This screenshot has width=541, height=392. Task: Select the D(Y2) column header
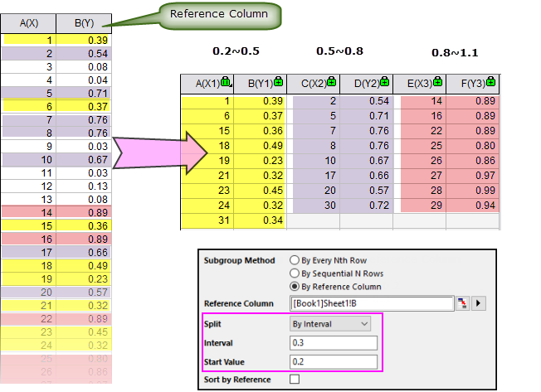click(x=367, y=84)
